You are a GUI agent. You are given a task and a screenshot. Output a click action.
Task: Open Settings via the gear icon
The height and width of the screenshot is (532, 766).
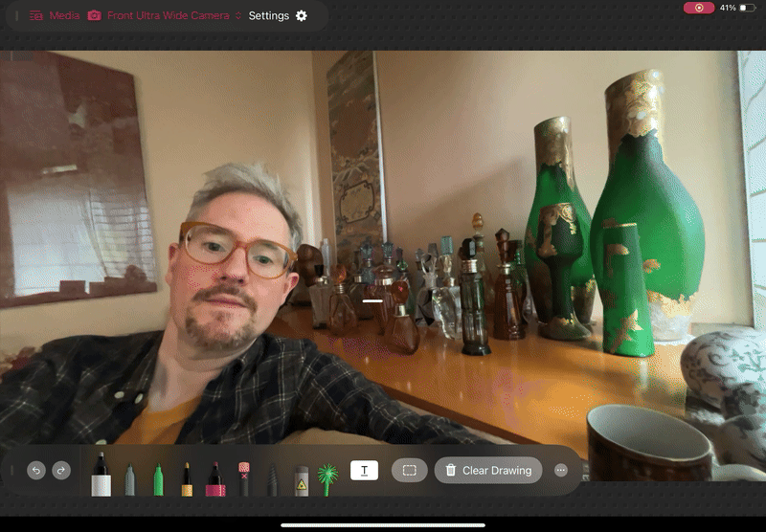(302, 15)
